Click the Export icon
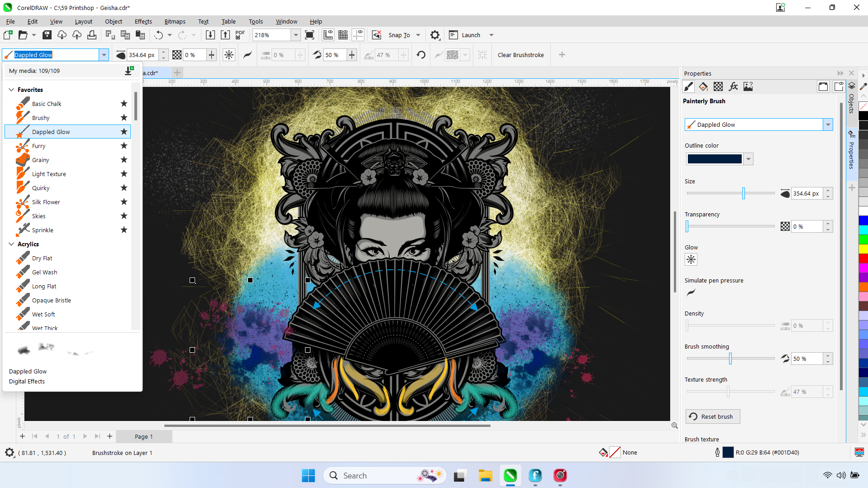 225,35
